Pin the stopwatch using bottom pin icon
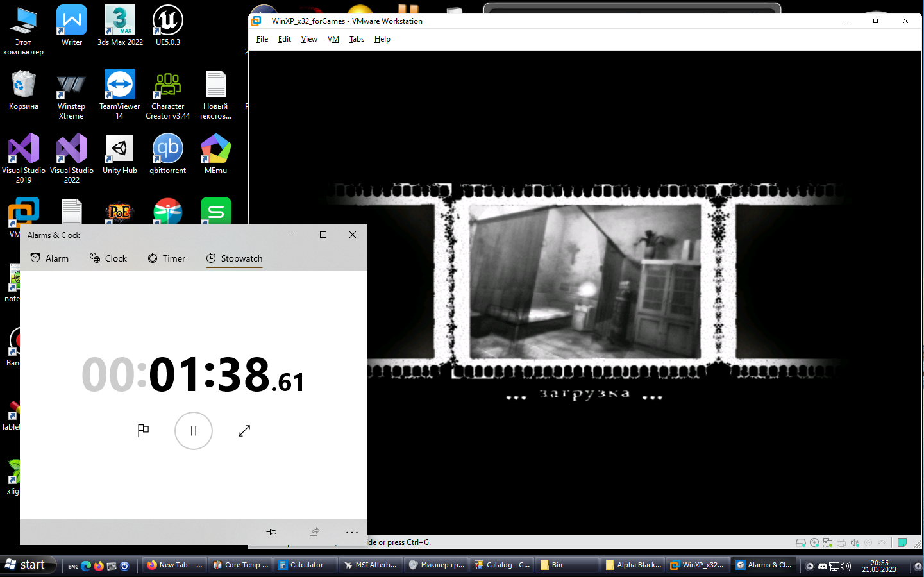Viewport: 924px width, 577px height. click(272, 531)
